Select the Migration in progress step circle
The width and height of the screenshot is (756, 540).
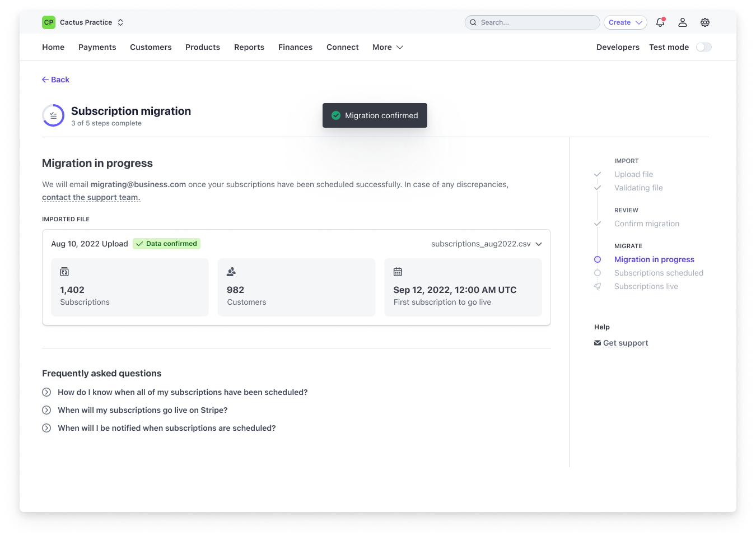click(x=598, y=259)
